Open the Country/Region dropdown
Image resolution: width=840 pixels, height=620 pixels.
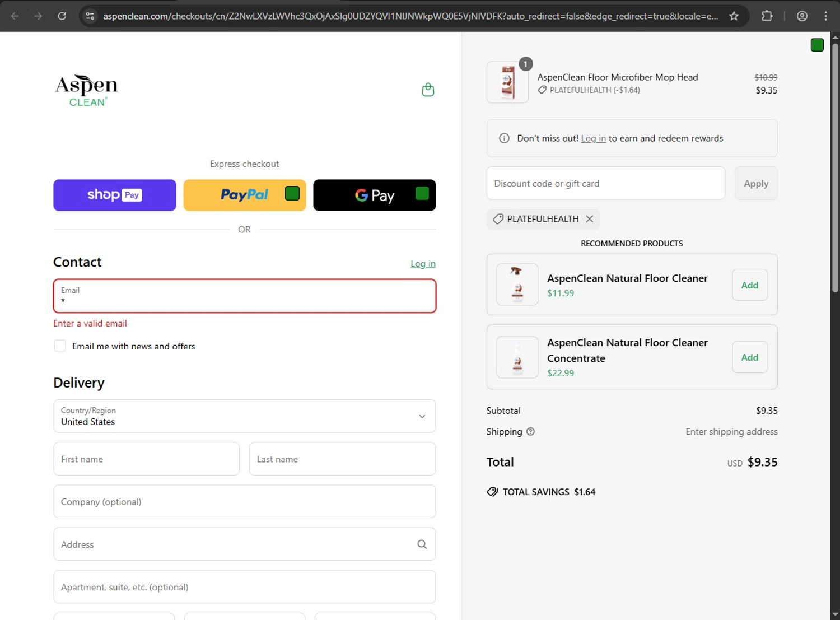245,416
